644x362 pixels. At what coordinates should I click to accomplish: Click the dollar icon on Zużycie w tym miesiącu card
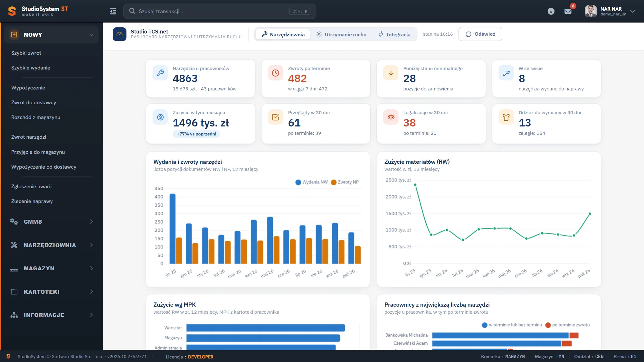click(x=160, y=117)
